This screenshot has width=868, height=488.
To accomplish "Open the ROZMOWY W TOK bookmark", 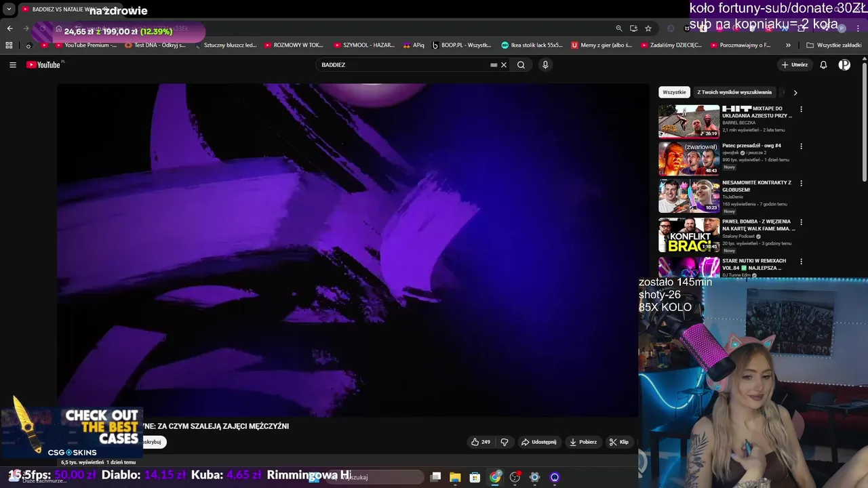I will click(x=294, y=45).
